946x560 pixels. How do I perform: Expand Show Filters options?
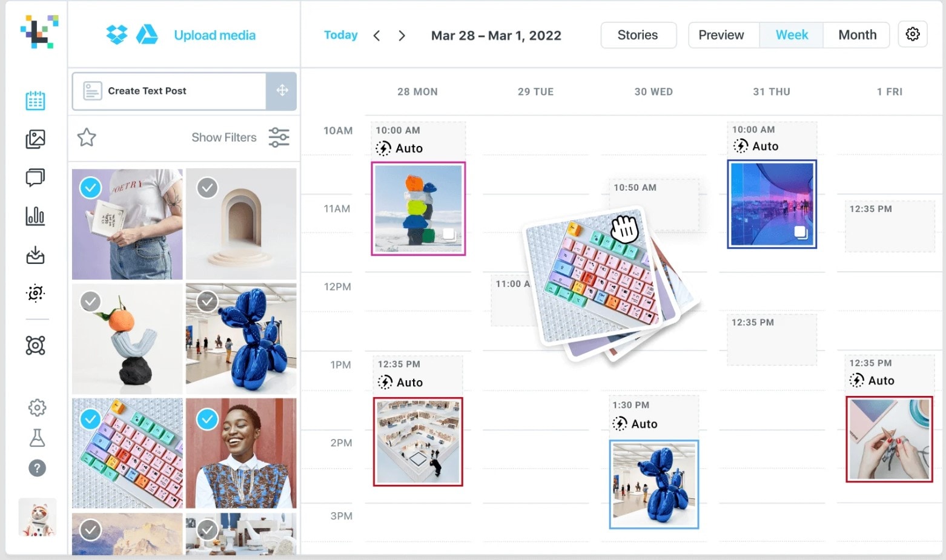point(240,137)
